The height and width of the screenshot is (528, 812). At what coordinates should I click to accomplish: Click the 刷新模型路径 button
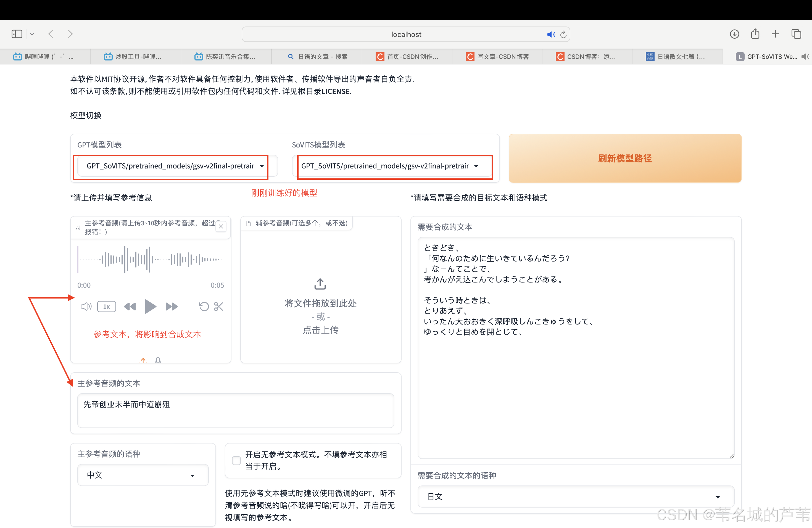pyautogui.click(x=625, y=158)
